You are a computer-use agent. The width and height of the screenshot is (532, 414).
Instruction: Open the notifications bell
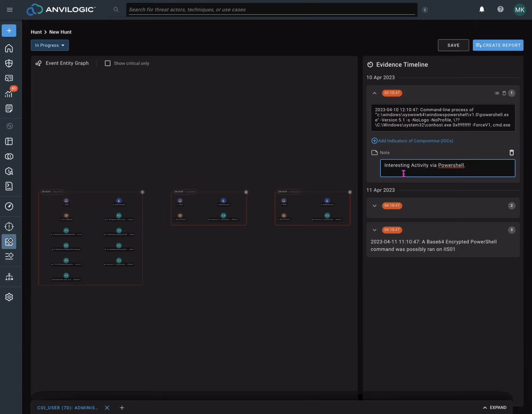(x=482, y=9)
